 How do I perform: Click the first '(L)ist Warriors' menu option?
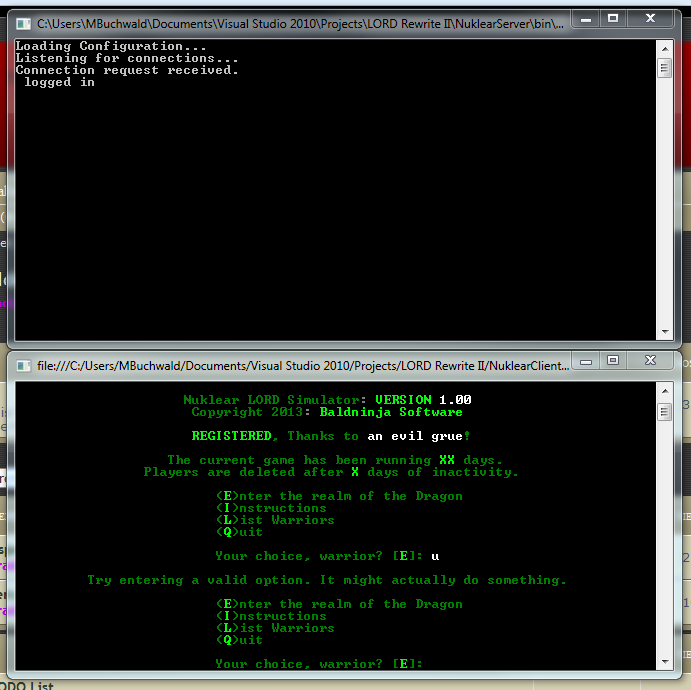point(275,520)
